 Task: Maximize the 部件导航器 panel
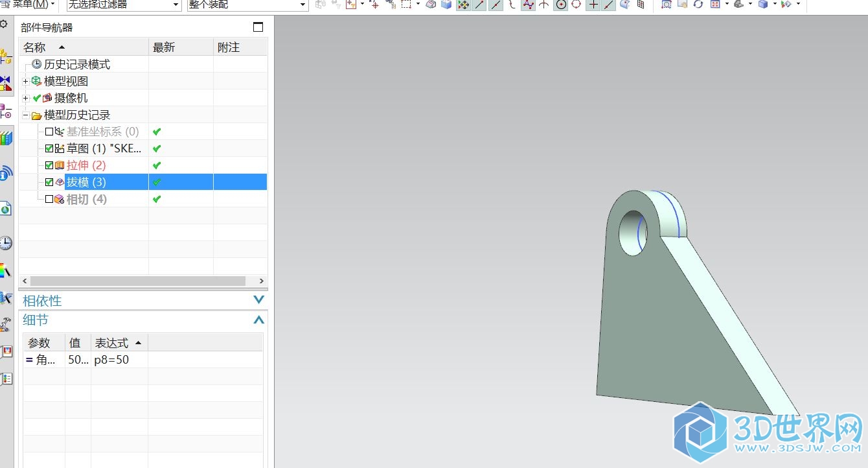tap(258, 27)
